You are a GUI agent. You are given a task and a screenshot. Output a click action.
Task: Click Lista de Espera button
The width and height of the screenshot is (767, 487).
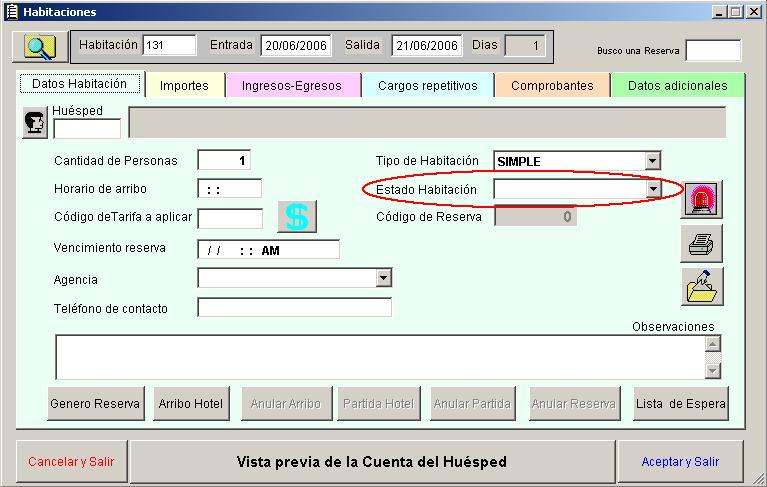680,404
